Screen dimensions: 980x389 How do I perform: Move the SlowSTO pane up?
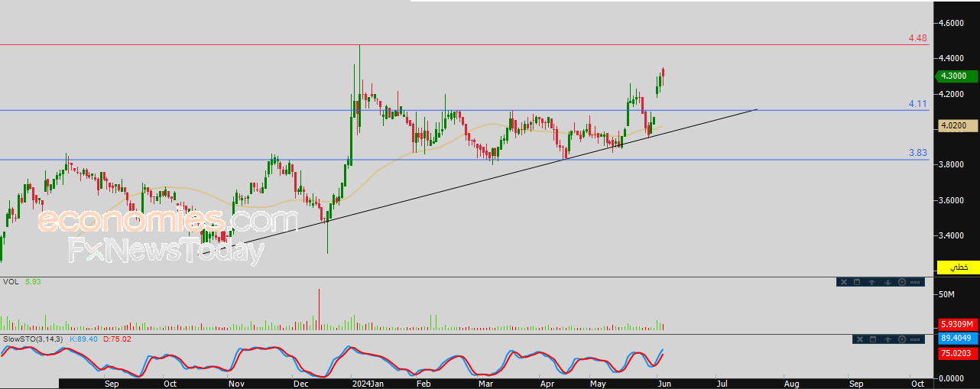coord(888,339)
